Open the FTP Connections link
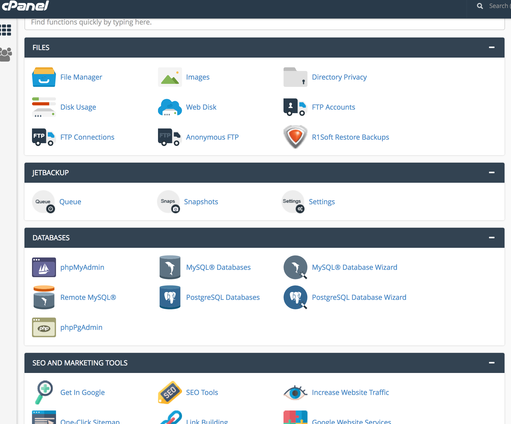 (87, 137)
